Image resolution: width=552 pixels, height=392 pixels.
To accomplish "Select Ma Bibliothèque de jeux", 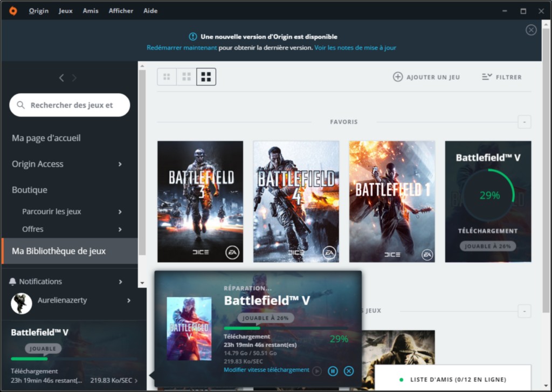I will point(70,251).
